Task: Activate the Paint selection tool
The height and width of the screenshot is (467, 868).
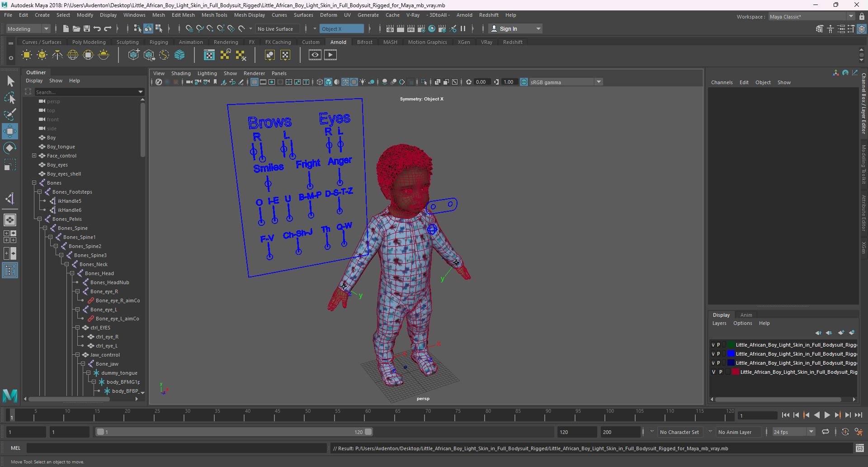Action: tap(10, 114)
